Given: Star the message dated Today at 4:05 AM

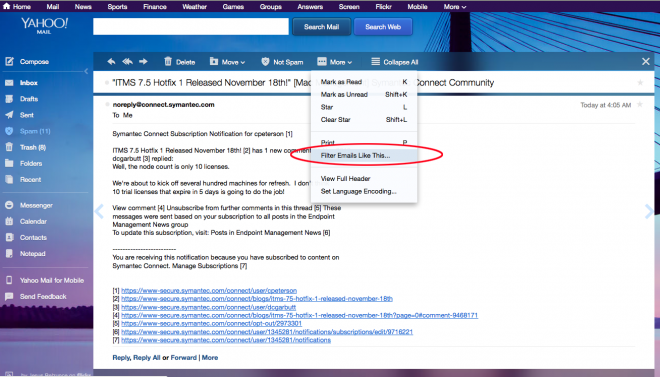Looking at the screenshot, I should point(640,104).
